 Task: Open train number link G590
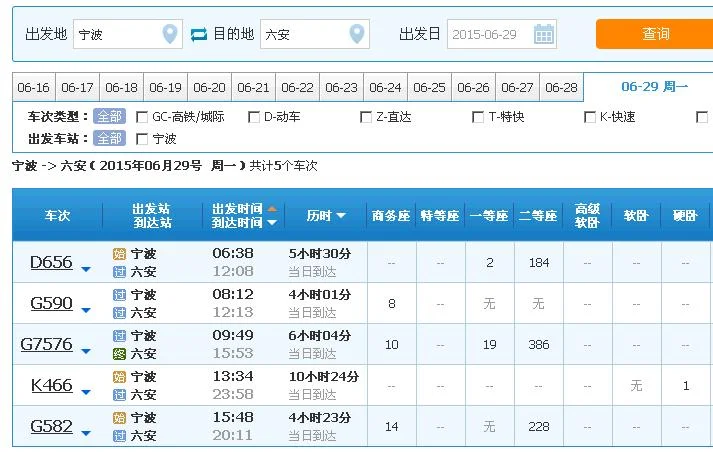[x=51, y=303]
